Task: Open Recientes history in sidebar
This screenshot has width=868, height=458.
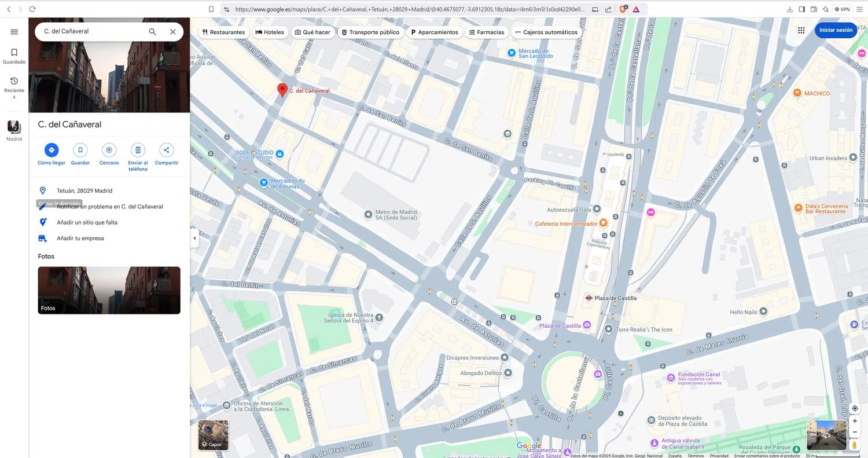Action: (x=14, y=87)
